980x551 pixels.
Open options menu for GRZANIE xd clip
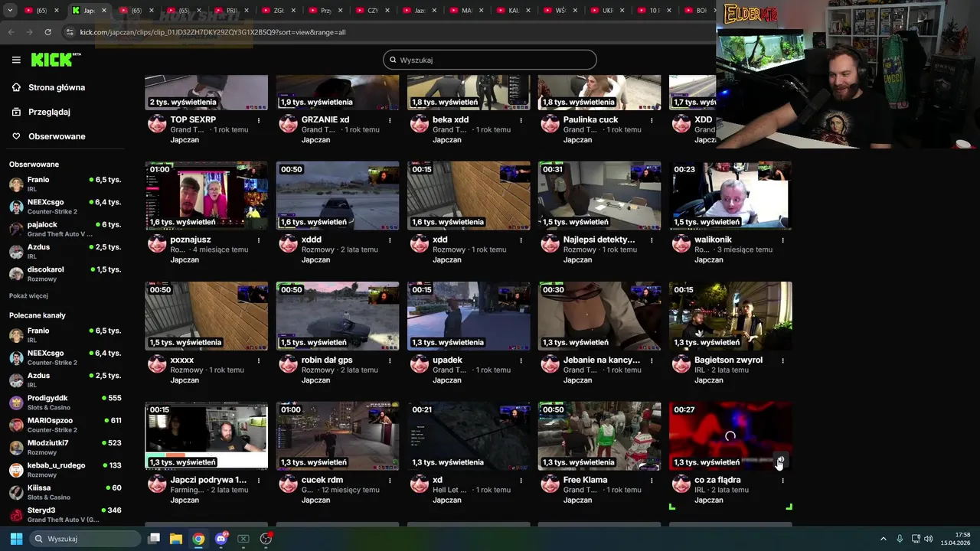click(x=390, y=120)
